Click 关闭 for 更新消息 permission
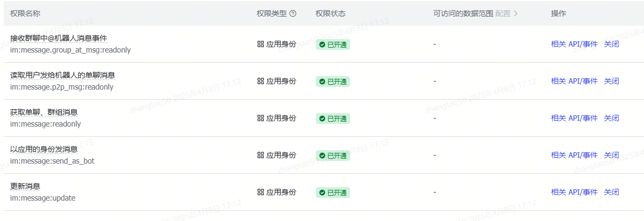 coord(611,193)
